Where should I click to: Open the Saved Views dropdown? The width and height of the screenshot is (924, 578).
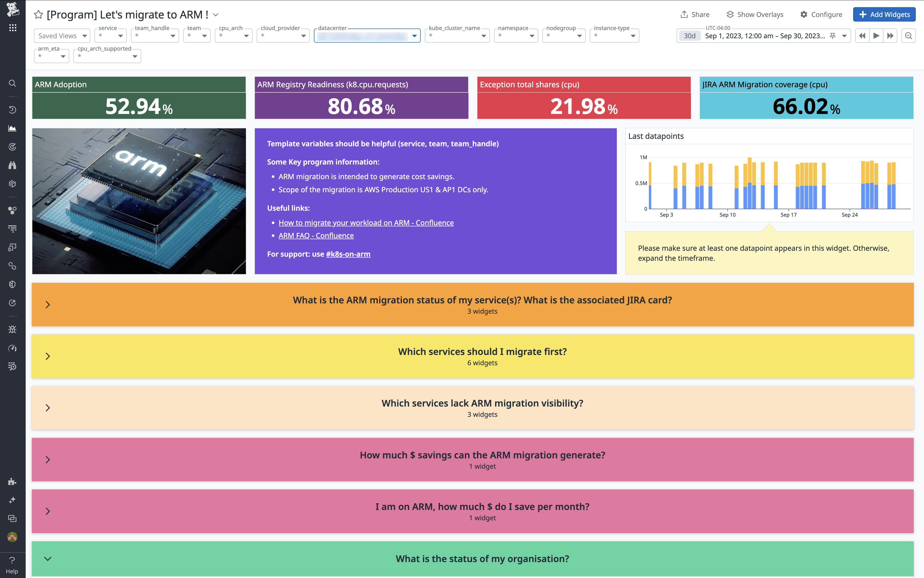point(61,36)
